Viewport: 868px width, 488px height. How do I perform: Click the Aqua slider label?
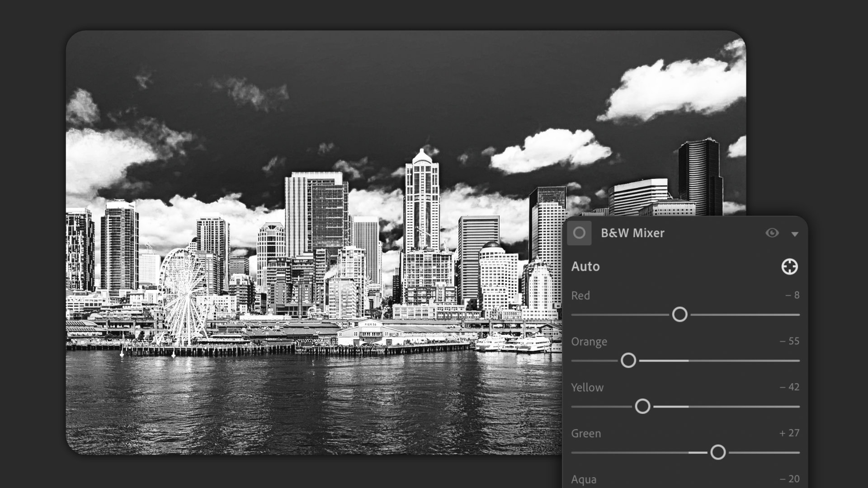pos(584,479)
